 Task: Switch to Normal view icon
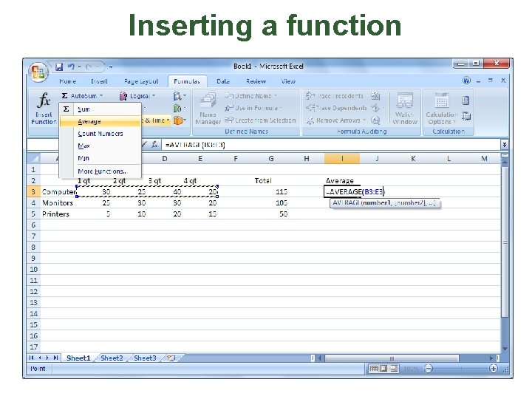click(x=373, y=369)
